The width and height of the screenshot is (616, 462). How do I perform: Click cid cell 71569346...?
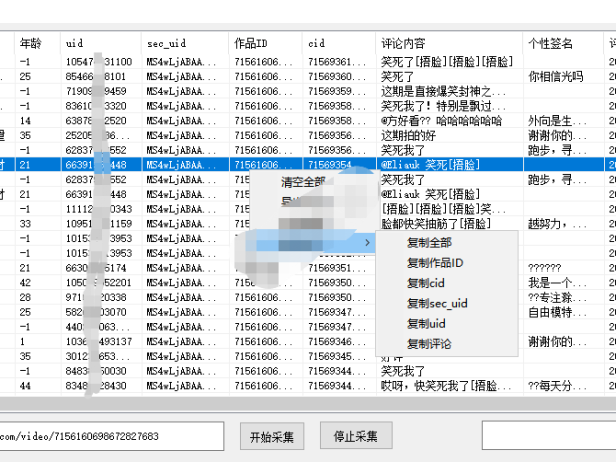tap(337, 342)
